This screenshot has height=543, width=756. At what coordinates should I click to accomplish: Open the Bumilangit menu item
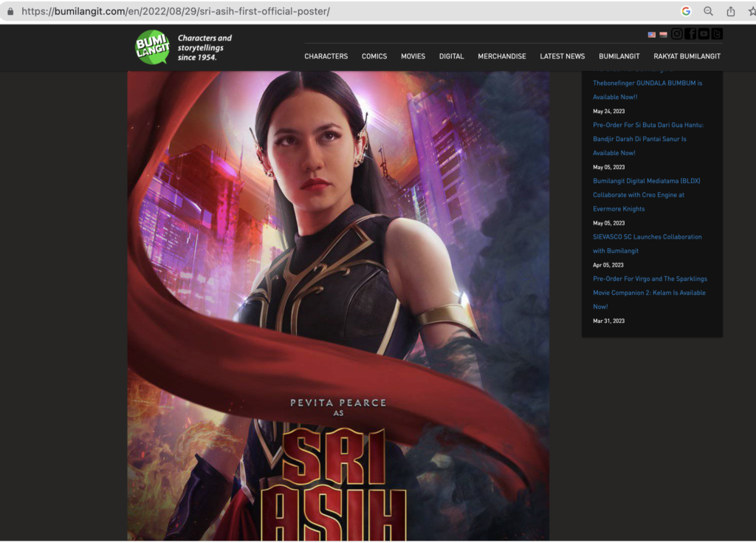pyautogui.click(x=619, y=56)
